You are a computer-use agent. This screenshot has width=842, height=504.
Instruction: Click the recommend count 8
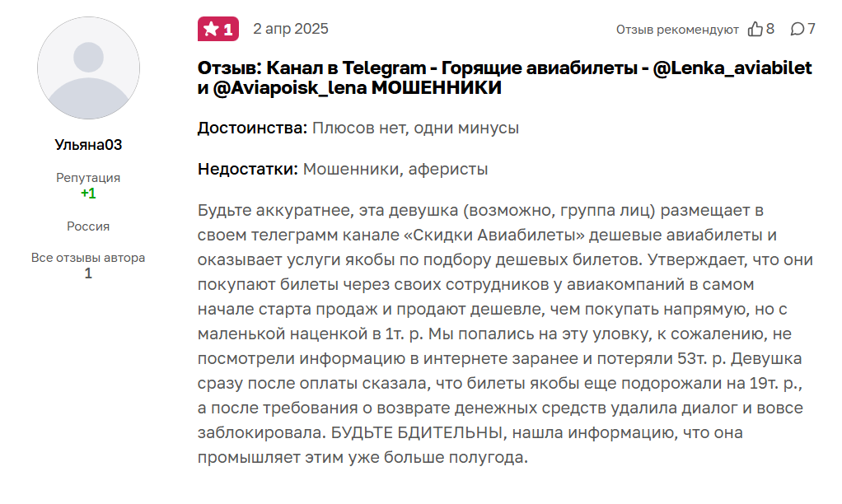(x=770, y=29)
